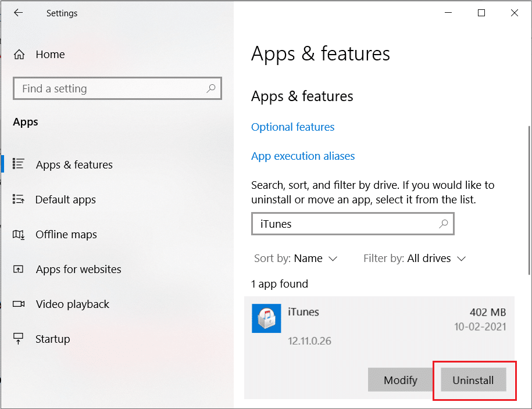Screen dimensions: 532x409
Task: Select Apps & features in sidebar
Action: (x=74, y=164)
